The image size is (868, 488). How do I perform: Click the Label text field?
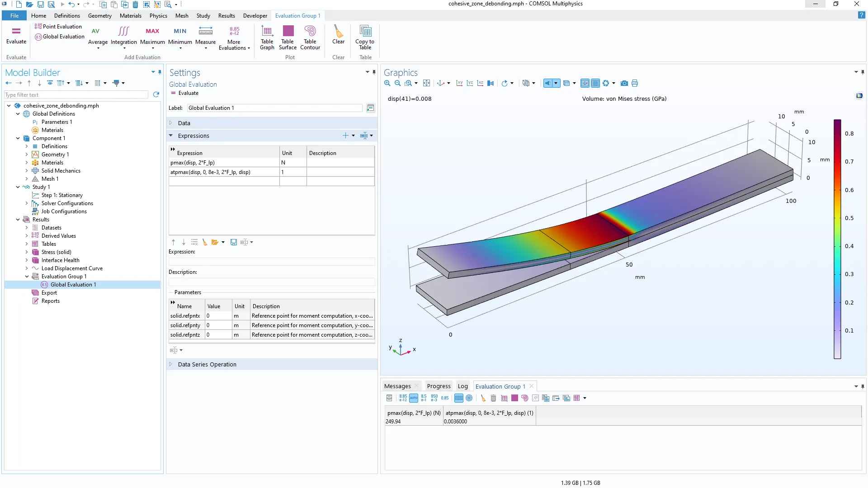(274, 108)
